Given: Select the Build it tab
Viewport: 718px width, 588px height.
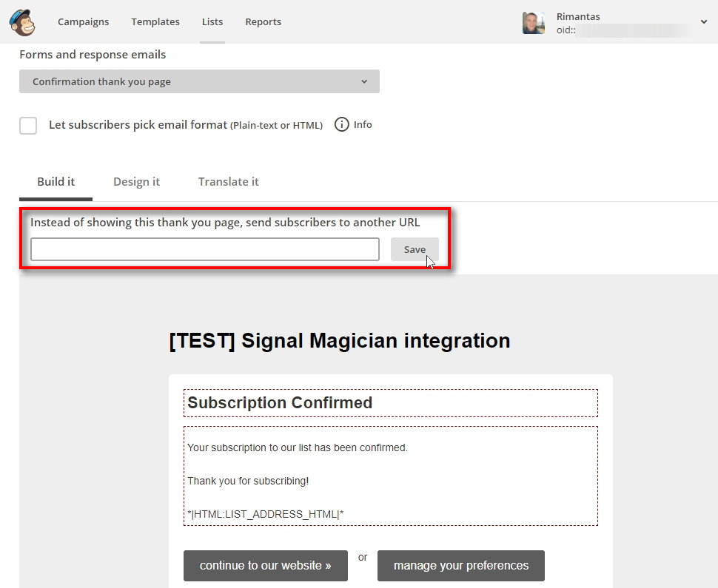Looking at the screenshot, I should [x=56, y=182].
